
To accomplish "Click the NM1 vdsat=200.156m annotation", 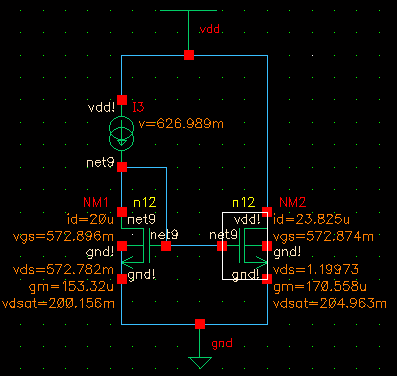I will point(58,303).
